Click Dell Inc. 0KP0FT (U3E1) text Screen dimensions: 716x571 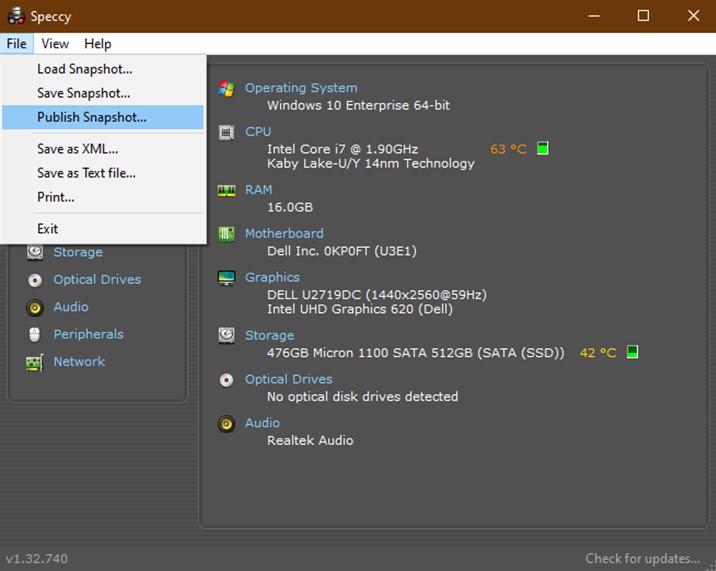342,251
